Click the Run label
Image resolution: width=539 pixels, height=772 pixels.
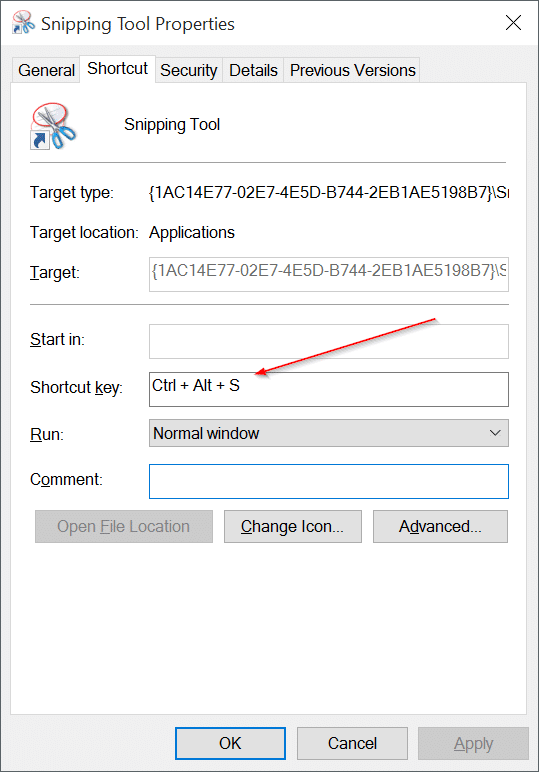tap(47, 434)
